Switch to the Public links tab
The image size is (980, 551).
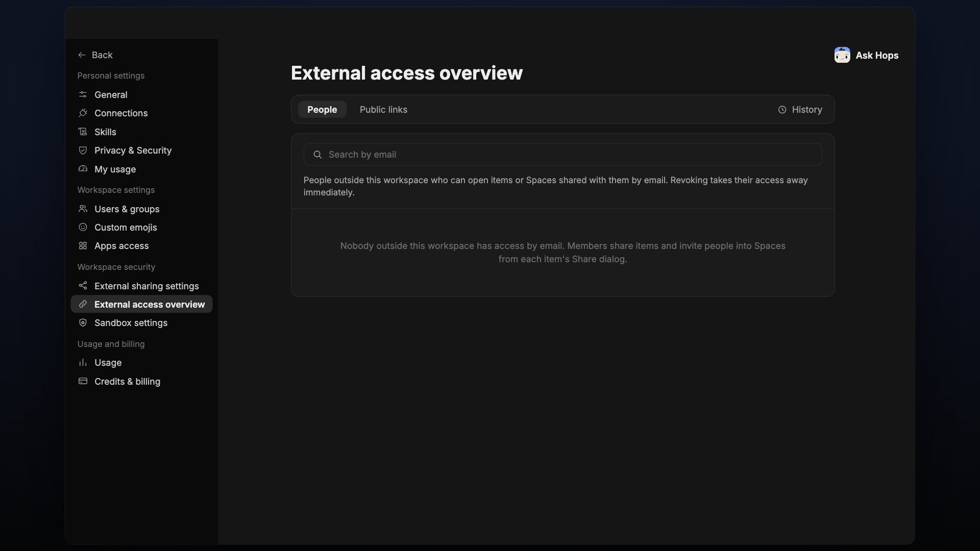tap(383, 110)
